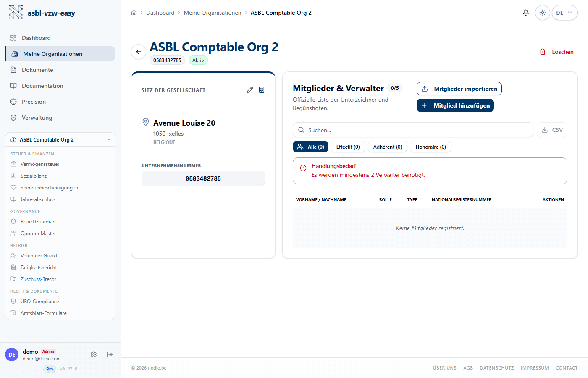The width and height of the screenshot is (588, 378).
Task: Focus the Suchen search field
Action: [x=413, y=130]
